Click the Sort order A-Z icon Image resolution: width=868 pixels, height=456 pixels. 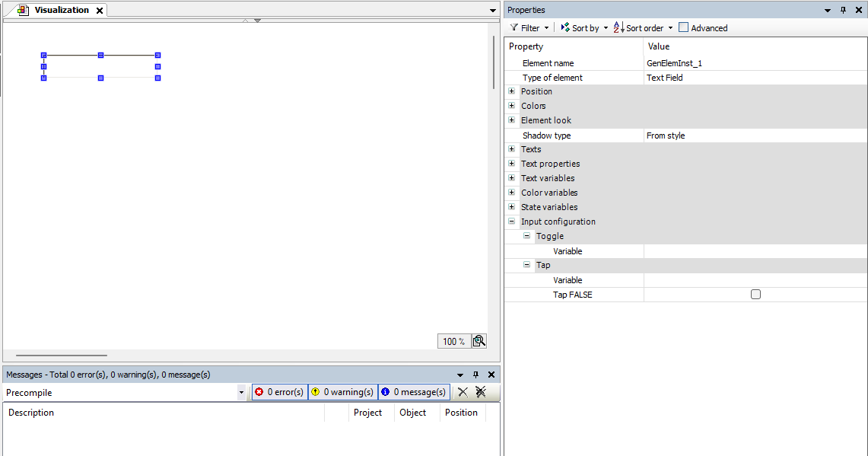click(618, 28)
